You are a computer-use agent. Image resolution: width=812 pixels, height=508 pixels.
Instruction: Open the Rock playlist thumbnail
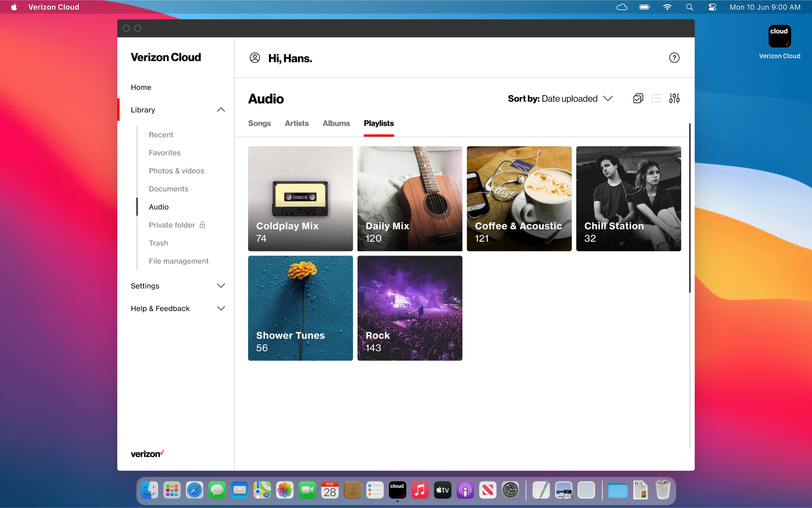pos(410,308)
